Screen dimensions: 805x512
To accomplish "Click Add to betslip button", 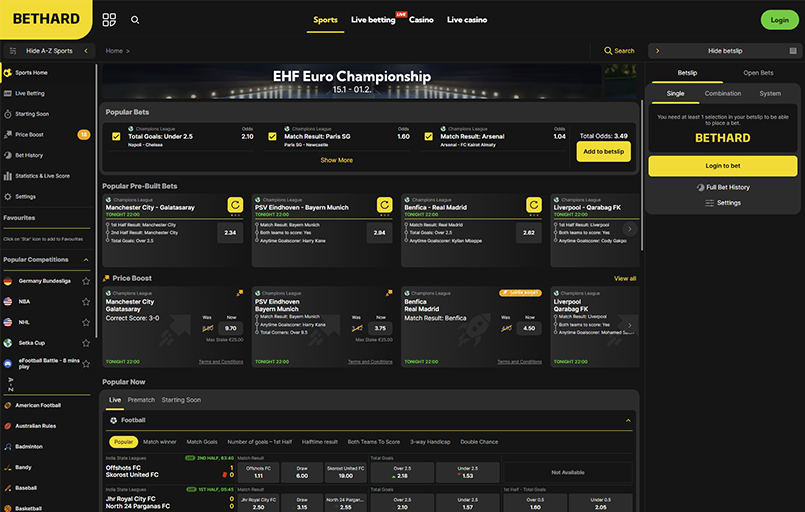I will pos(603,151).
